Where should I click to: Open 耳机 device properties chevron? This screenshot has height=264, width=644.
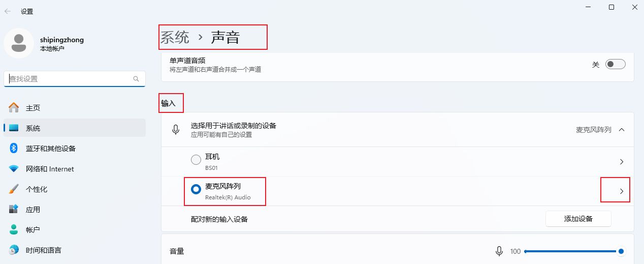[x=622, y=162]
